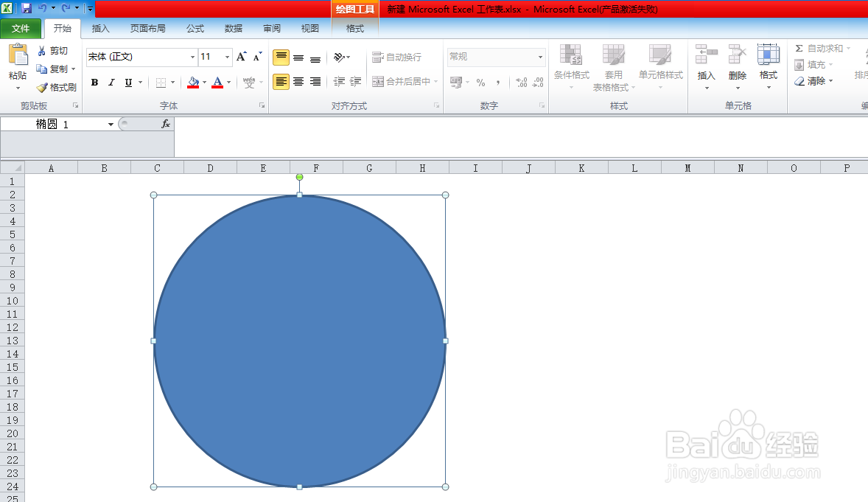
Task: Click the orientation text angle icon
Action: click(x=340, y=57)
